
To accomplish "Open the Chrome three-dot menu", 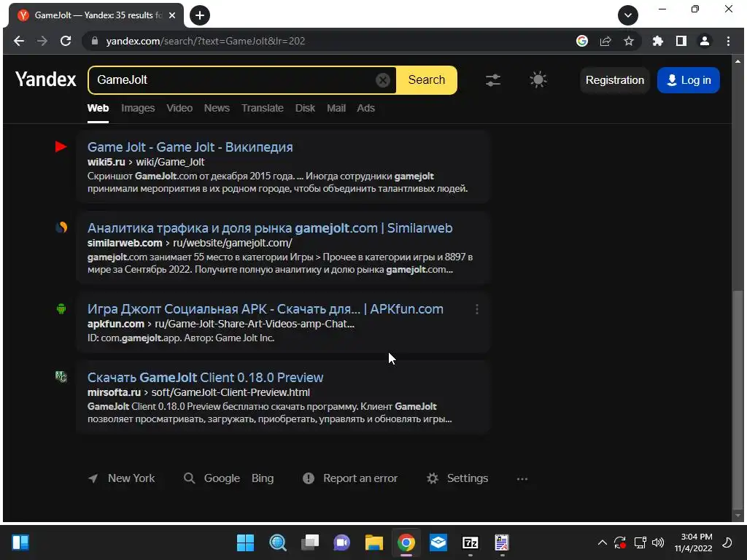I will [729, 41].
